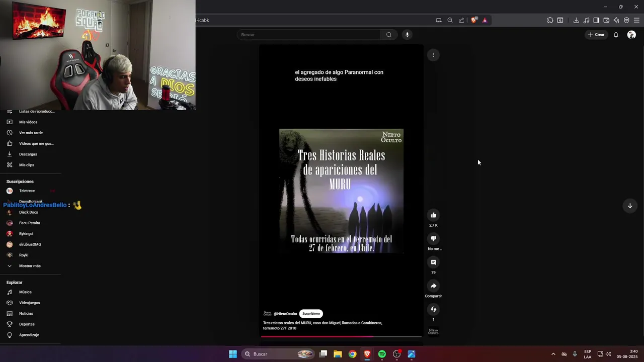Open the browser extensions puzzle icon
Viewport: 644px width, 362px height.
pyautogui.click(x=550, y=20)
